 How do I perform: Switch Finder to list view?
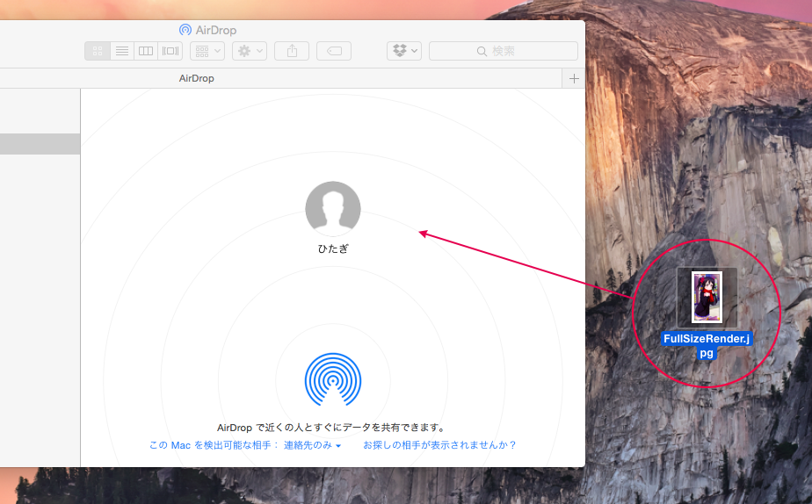point(121,51)
